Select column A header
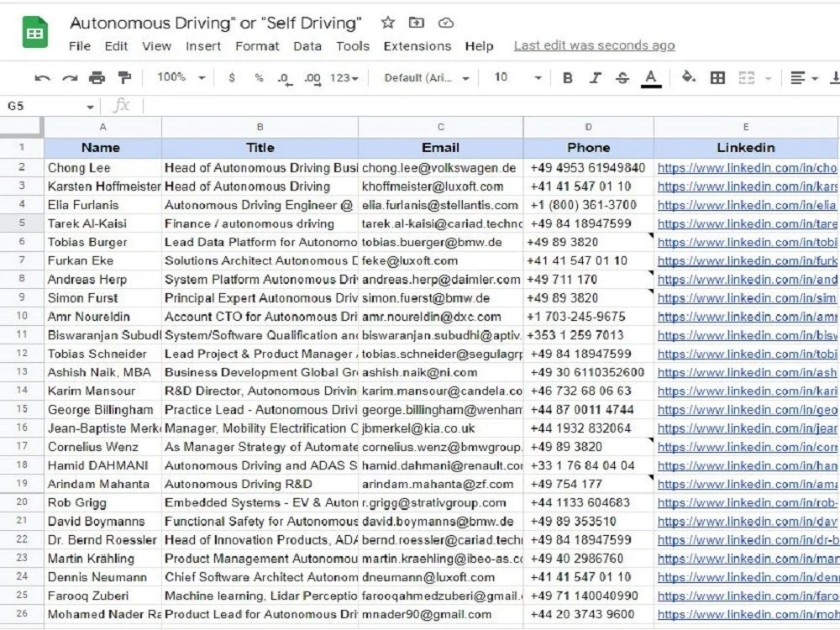This screenshot has width=840, height=630. click(102, 127)
